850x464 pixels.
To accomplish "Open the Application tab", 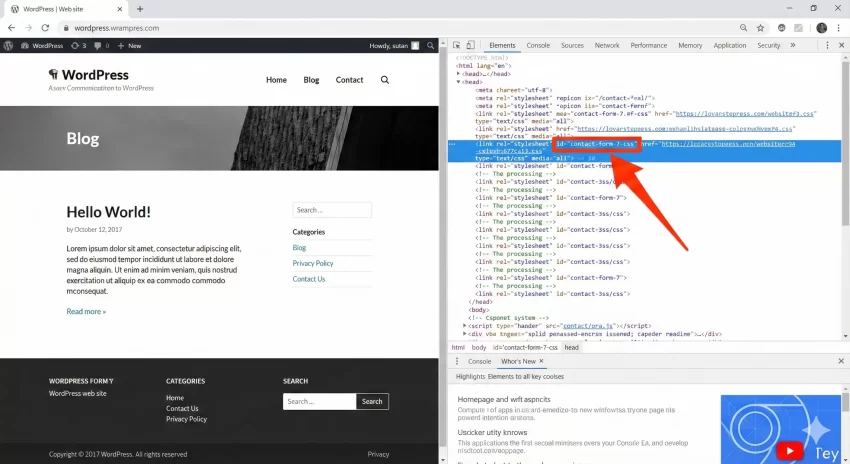I will pyautogui.click(x=730, y=46).
